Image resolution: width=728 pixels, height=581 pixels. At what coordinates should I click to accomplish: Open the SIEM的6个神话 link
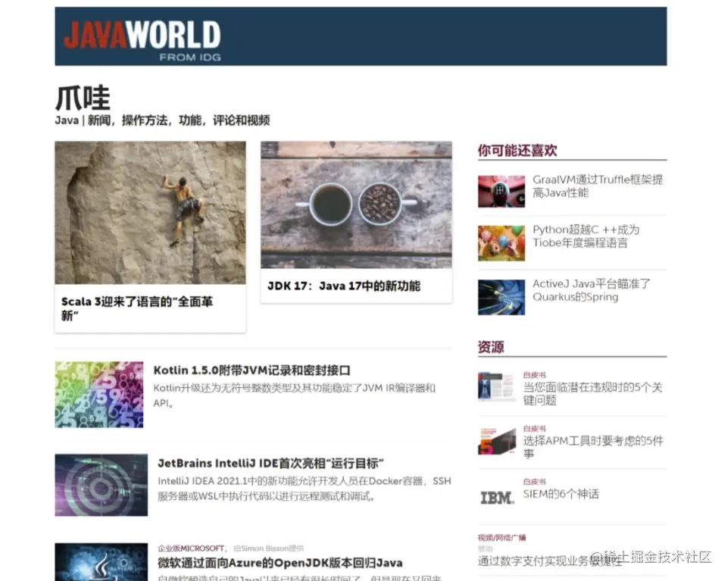(x=561, y=494)
